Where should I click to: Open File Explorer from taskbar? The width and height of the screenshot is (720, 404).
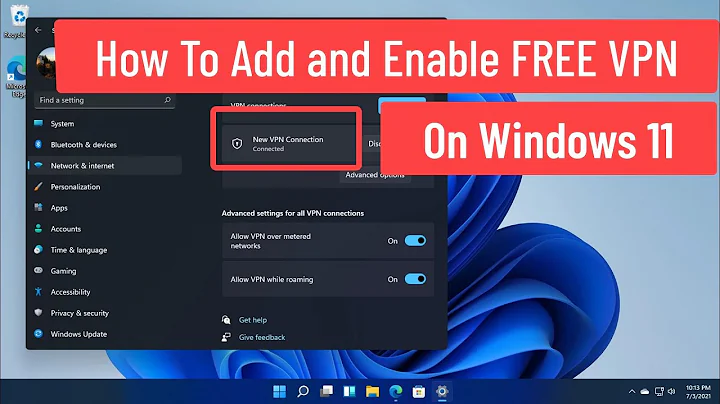coord(372,392)
